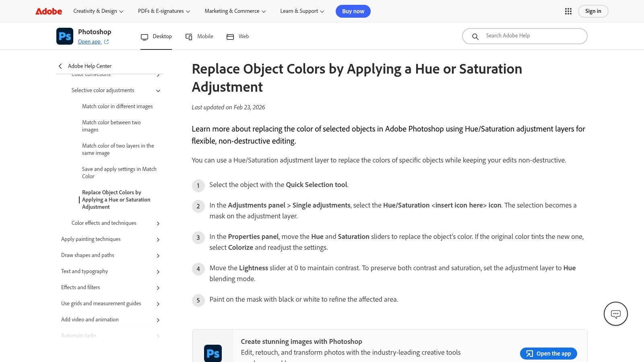Expand Color effects and techniques chevron
644x362 pixels.
pyautogui.click(x=158, y=224)
